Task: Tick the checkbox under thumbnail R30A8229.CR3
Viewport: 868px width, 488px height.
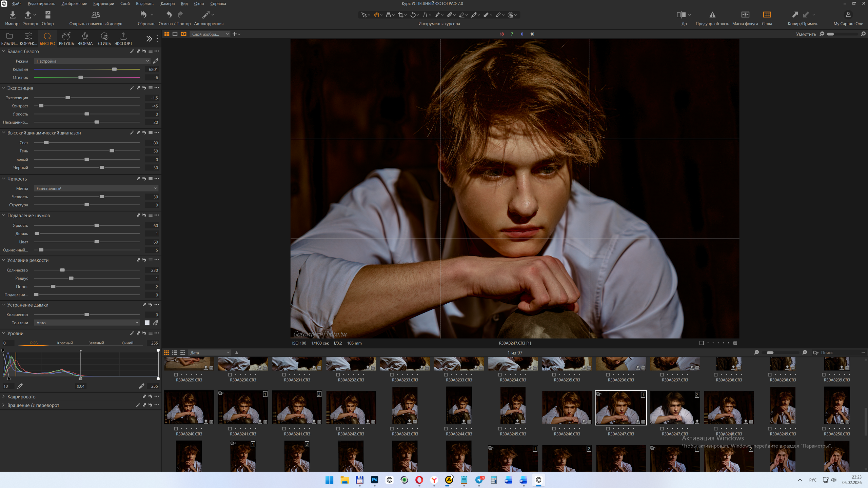Action: [176, 375]
